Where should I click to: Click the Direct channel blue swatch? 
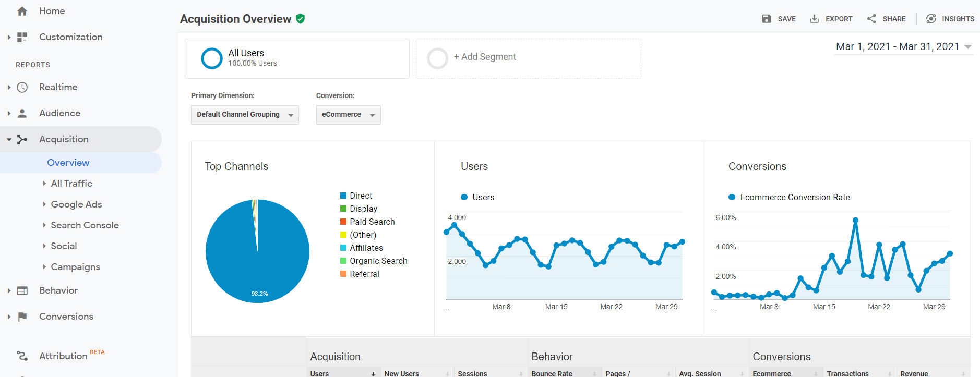343,196
